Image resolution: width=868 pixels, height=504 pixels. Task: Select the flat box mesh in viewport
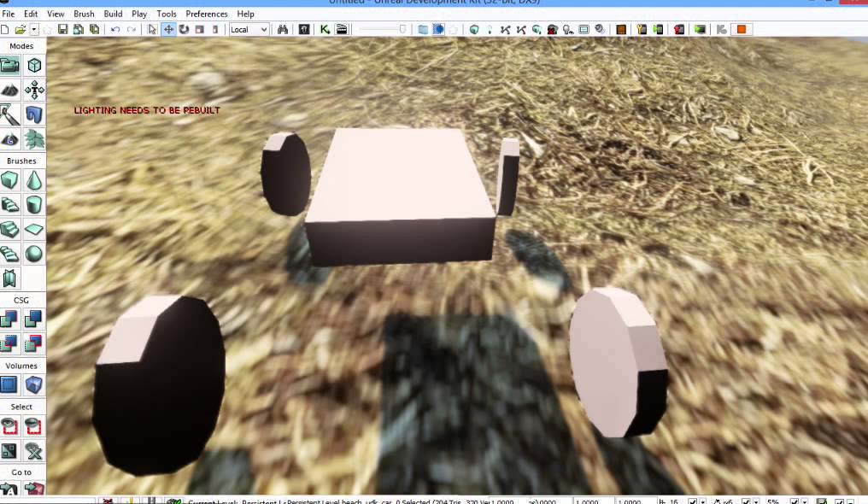[x=400, y=196]
